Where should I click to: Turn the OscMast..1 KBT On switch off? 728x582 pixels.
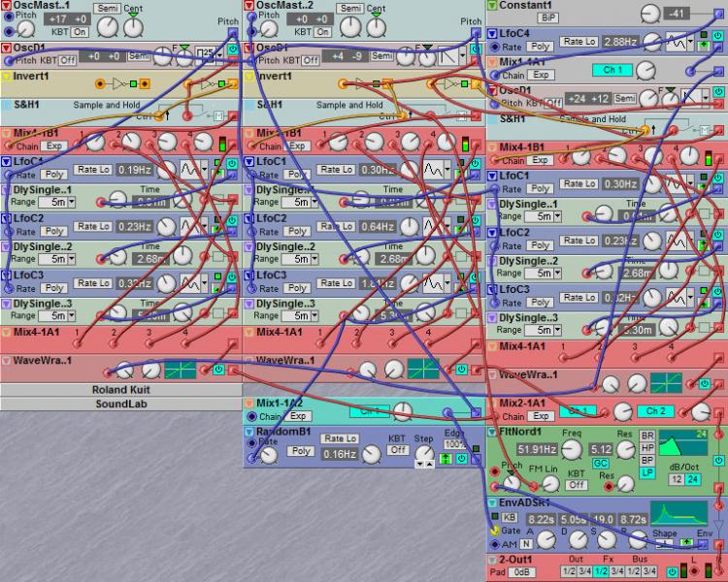(x=80, y=32)
